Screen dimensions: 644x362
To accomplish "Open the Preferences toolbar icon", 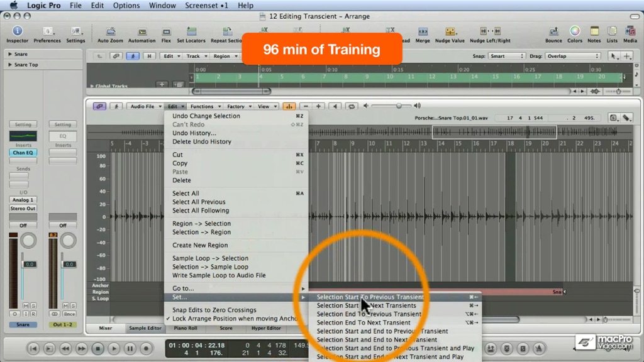I will (x=47, y=31).
